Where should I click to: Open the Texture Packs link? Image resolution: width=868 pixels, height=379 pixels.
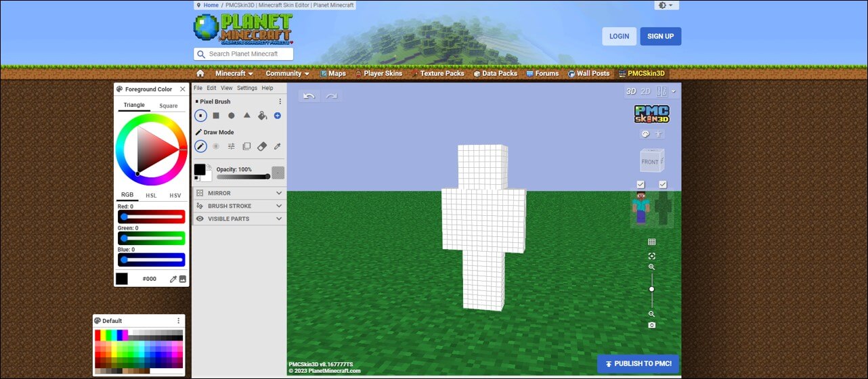point(437,73)
